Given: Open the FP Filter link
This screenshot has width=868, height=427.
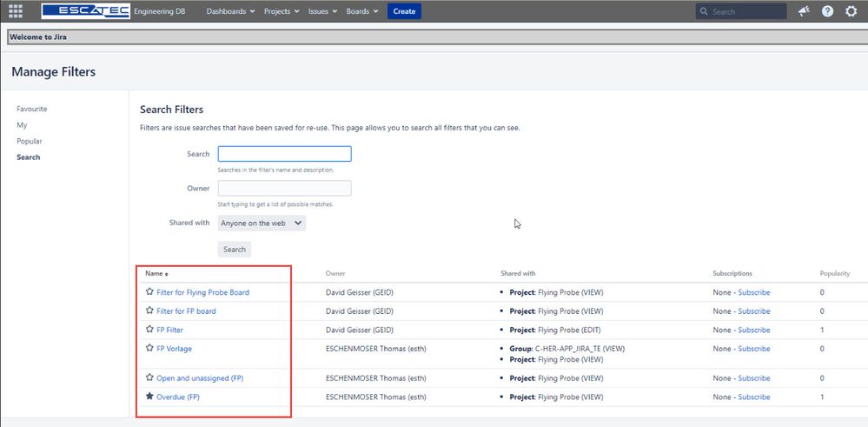Looking at the screenshot, I should pos(169,330).
